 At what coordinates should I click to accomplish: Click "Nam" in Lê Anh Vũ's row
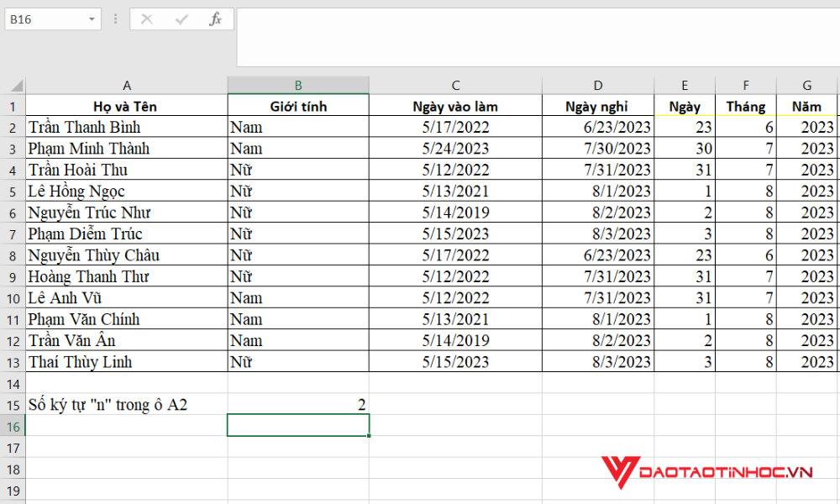click(298, 298)
